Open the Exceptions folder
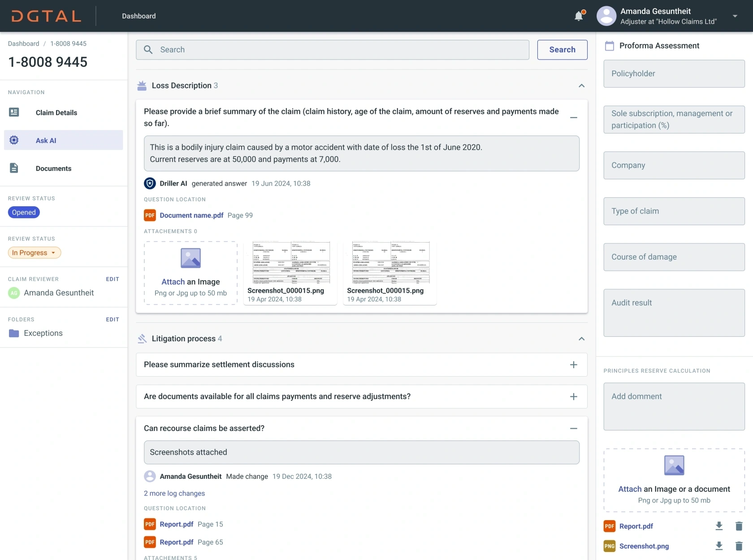The image size is (753, 560). coord(43,333)
